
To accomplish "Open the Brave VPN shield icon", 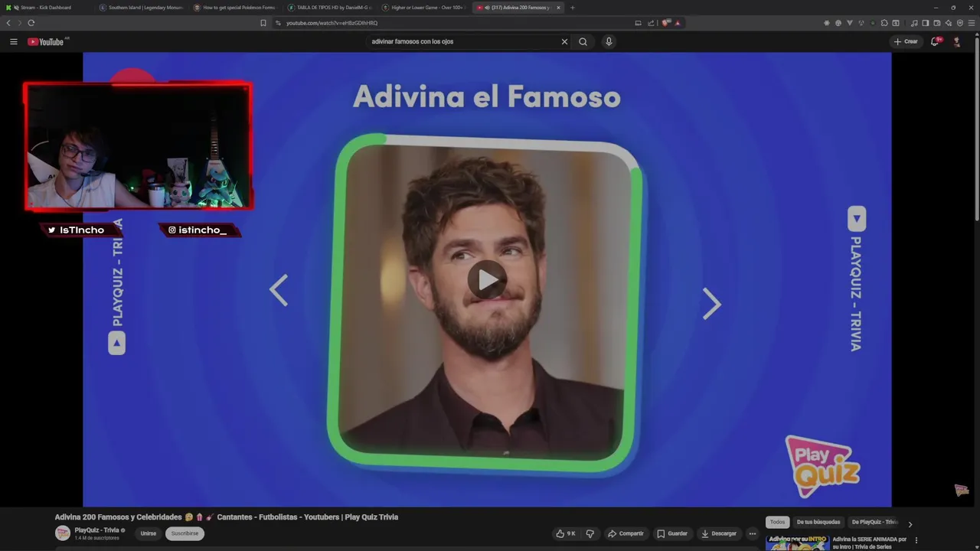I will 960,23.
